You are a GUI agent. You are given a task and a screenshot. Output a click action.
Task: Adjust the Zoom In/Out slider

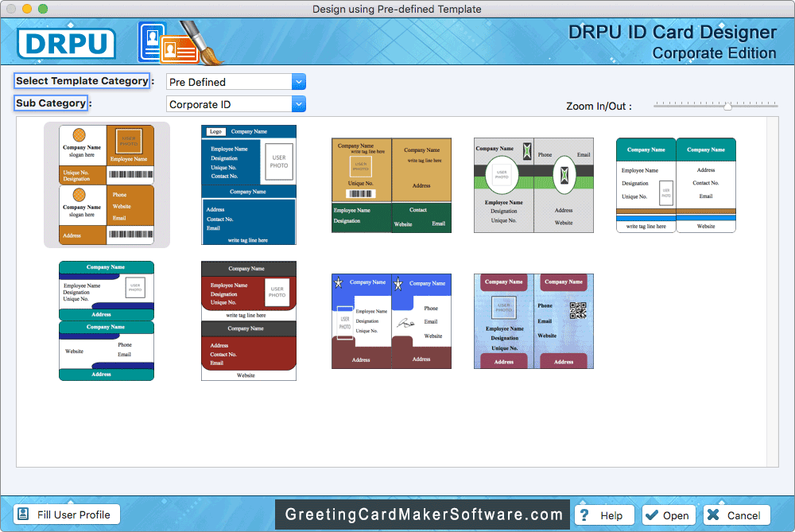coord(715,105)
